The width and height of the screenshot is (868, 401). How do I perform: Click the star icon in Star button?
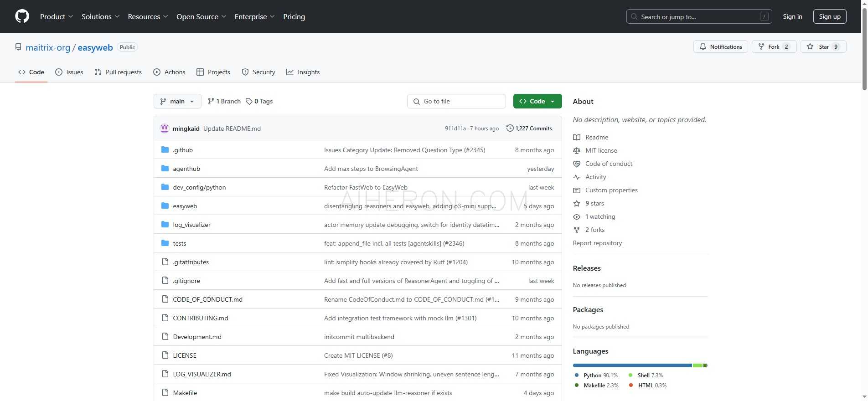coord(810,46)
